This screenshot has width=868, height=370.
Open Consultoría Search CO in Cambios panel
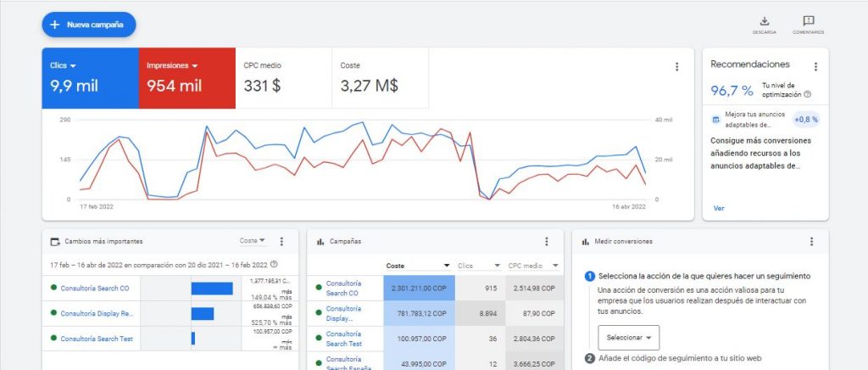pos(95,289)
